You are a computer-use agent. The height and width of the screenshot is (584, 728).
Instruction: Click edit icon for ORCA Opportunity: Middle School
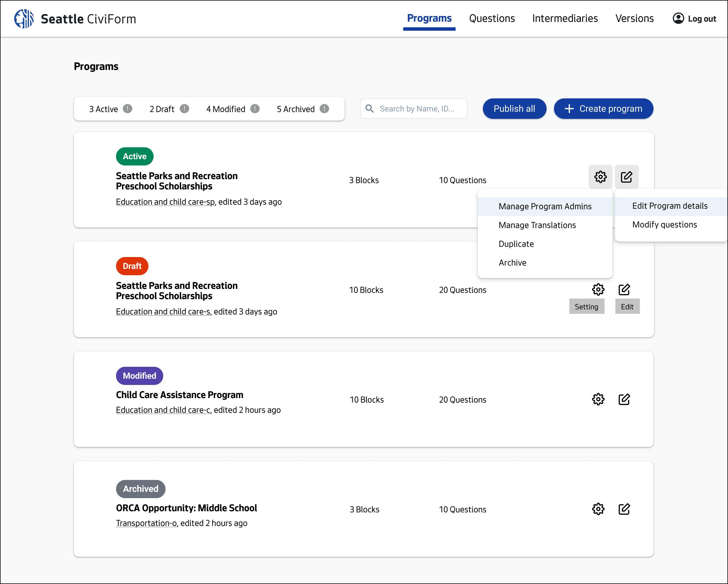[624, 509]
